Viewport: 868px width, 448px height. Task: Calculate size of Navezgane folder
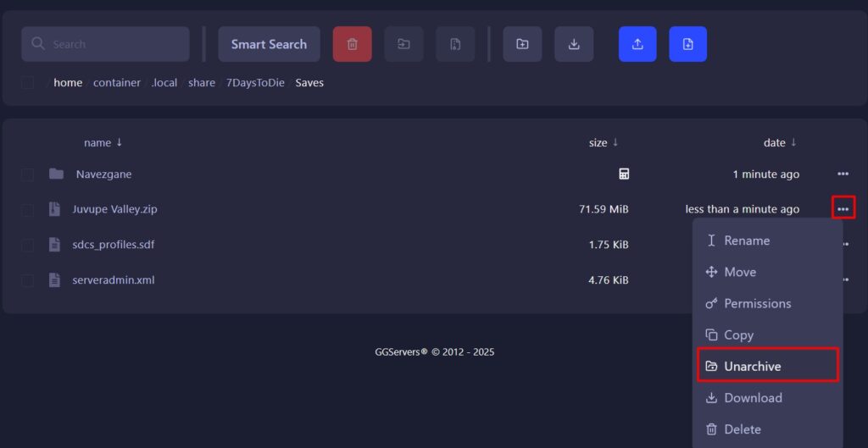[x=624, y=174]
